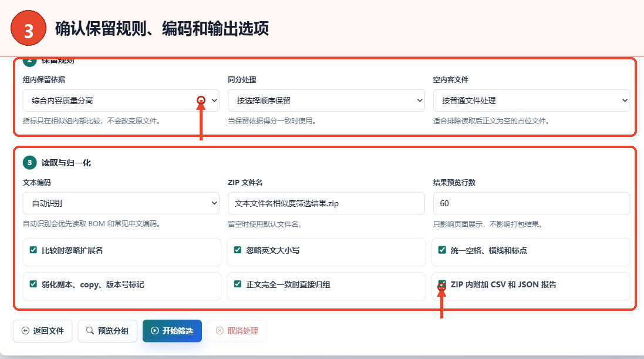The height and width of the screenshot is (359, 644).
Task: Click the 空内容文件 label
Action: [x=450, y=80]
